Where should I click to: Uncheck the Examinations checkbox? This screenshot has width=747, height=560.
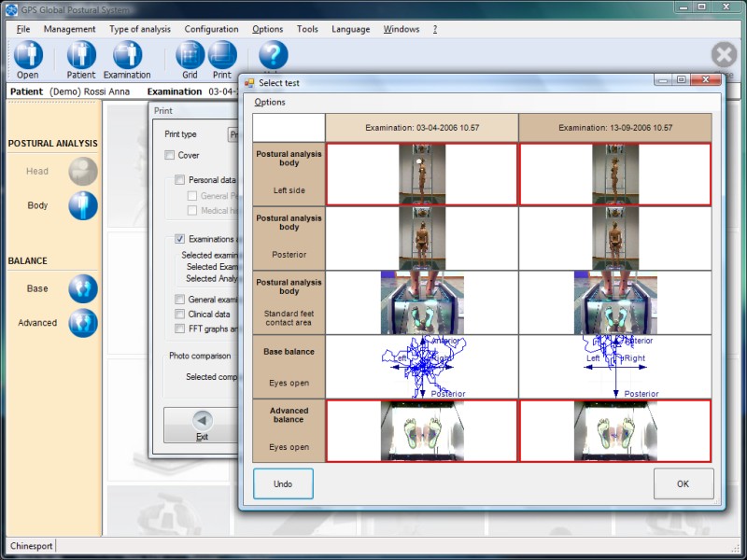[179, 239]
